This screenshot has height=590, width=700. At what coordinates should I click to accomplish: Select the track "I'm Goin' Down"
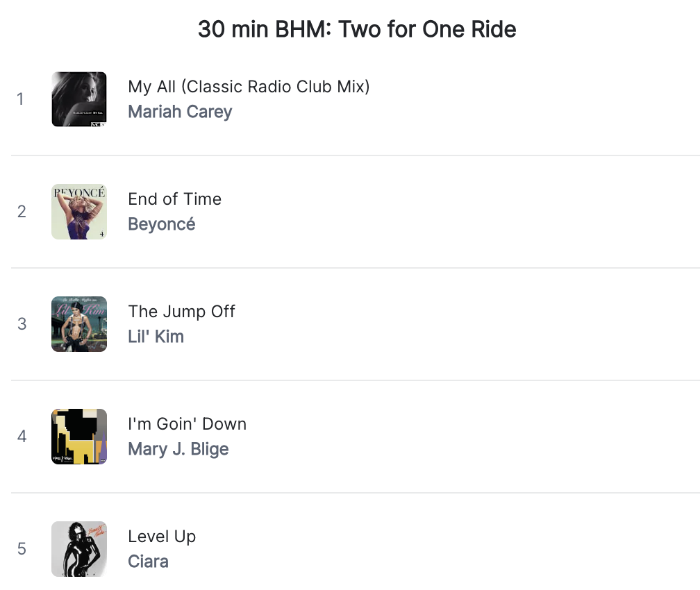coord(187,423)
